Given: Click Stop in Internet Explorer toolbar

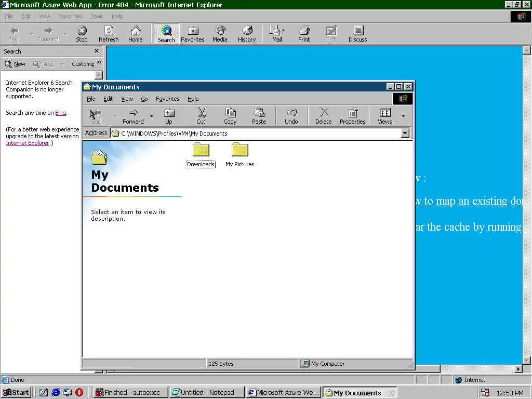Looking at the screenshot, I should (82, 34).
